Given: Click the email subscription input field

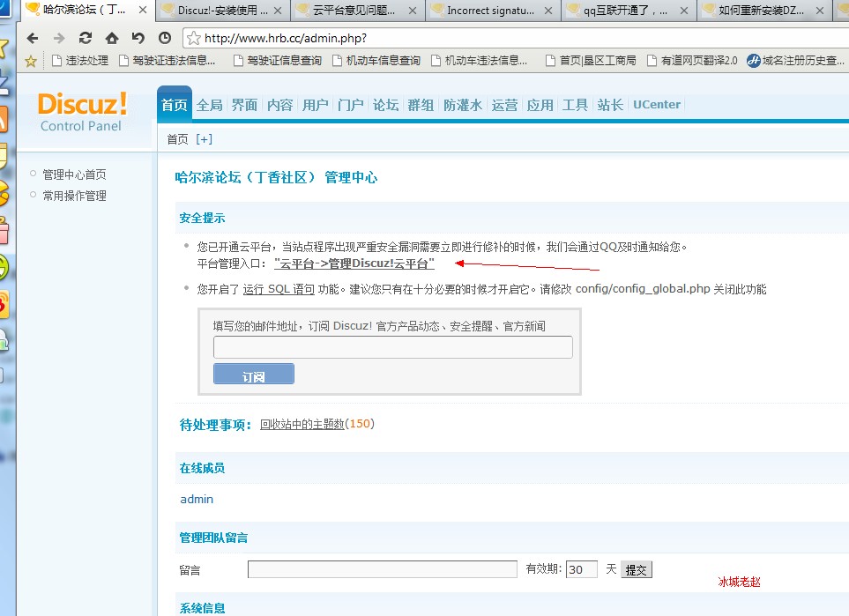Looking at the screenshot, I should click(393, 347).
